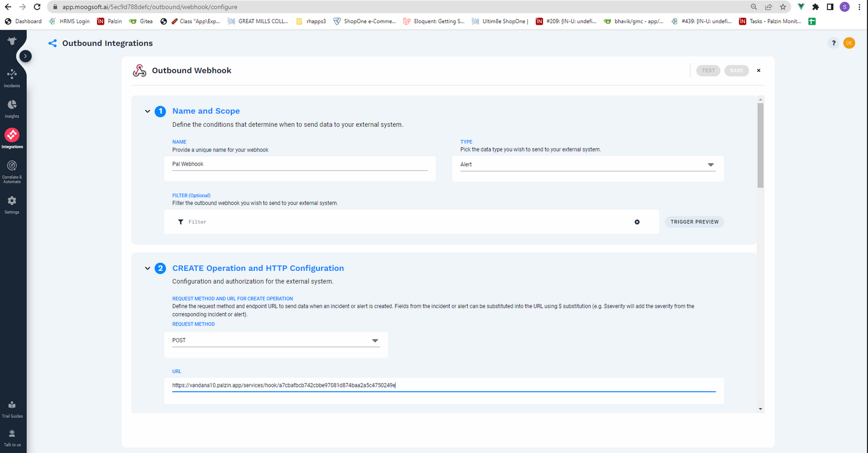Click the SAVE button

(x=736, y=70)
